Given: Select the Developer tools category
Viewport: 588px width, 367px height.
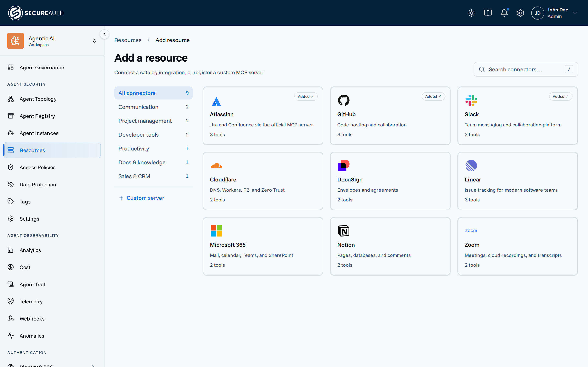Looking at the screenshot, I should pyautogui.click(x=153, y=135).
